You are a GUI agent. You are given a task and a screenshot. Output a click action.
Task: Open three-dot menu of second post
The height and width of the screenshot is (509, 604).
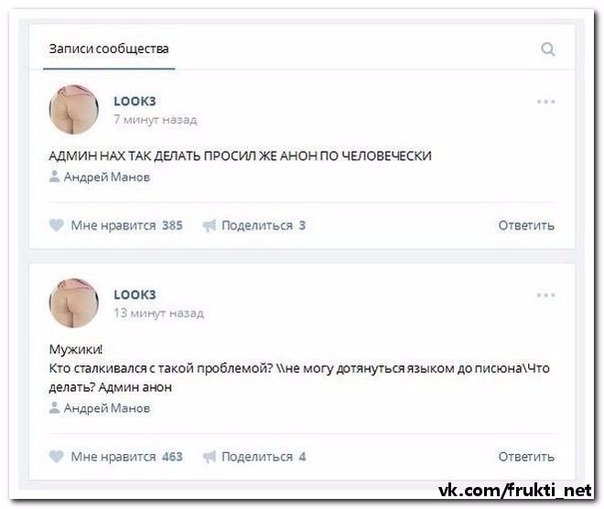click(x=546, y=295)
